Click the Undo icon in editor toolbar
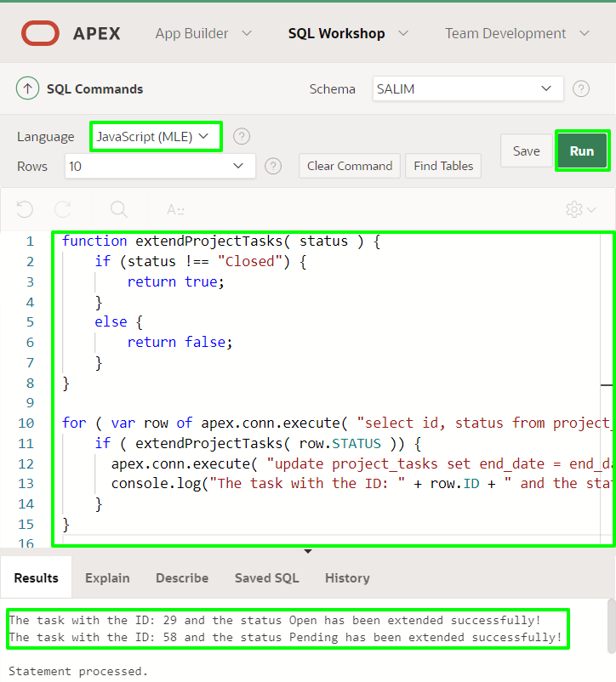Viewport: 616px width, 682px height. [x=25, y=209]
